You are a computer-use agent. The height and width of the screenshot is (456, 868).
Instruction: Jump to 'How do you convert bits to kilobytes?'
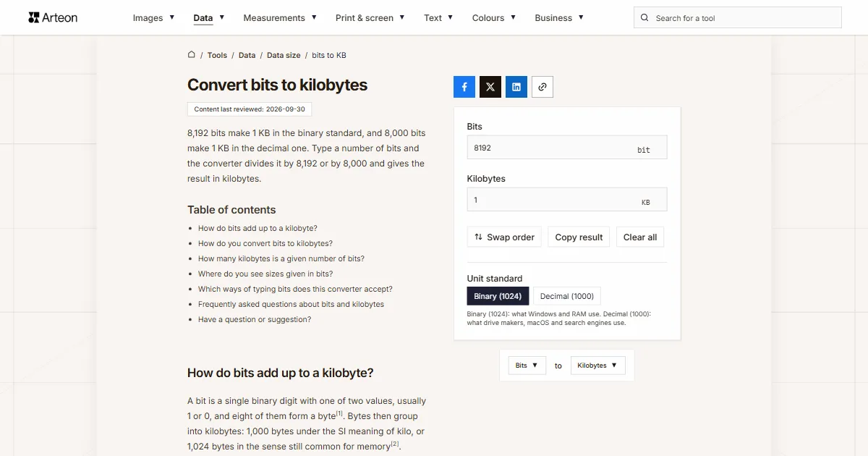coord(265,243)
